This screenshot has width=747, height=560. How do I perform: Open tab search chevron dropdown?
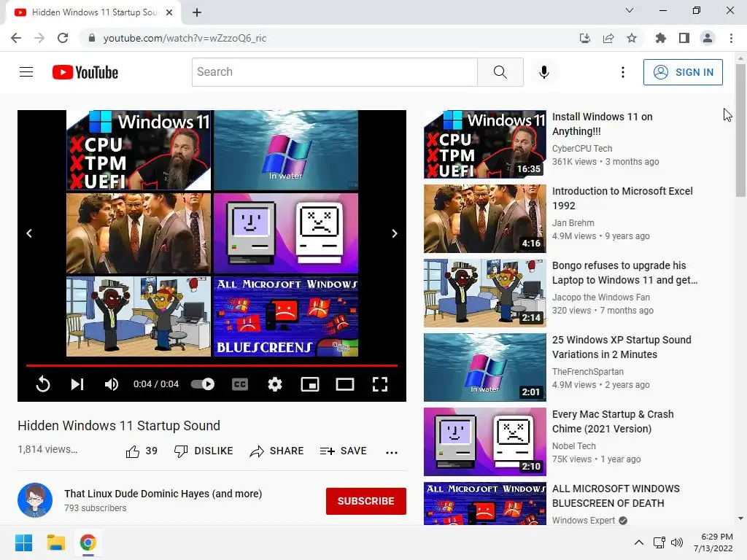[x=630, y=10]
